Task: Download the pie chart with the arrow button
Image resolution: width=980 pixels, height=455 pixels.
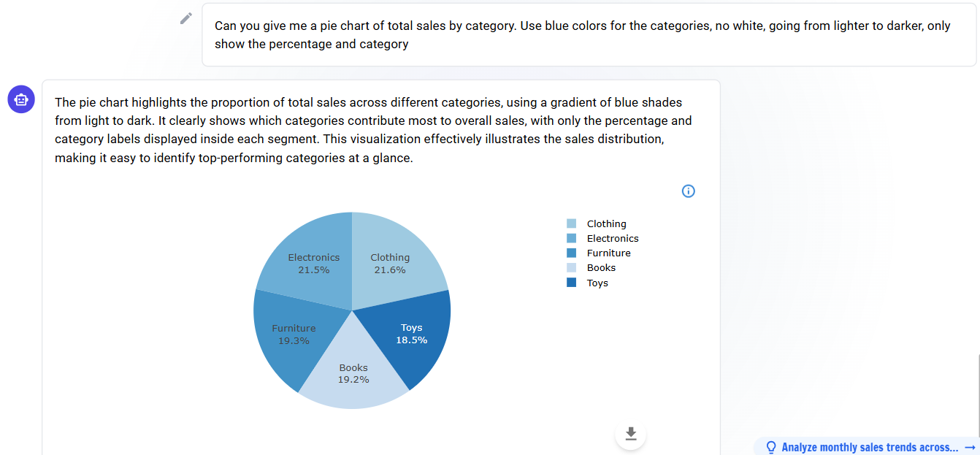Action: pyautogui.click(x=631, y=435)
